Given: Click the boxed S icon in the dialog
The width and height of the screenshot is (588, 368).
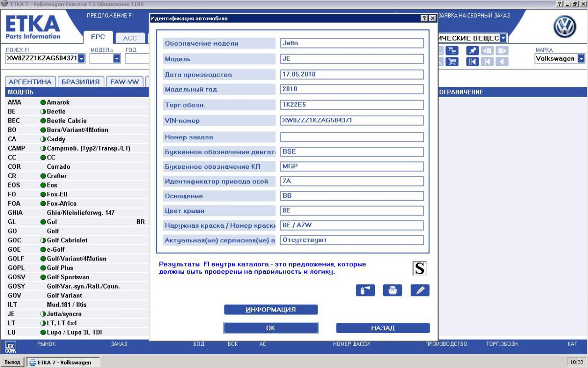Looking at the screenshot, I should [419, 268].
